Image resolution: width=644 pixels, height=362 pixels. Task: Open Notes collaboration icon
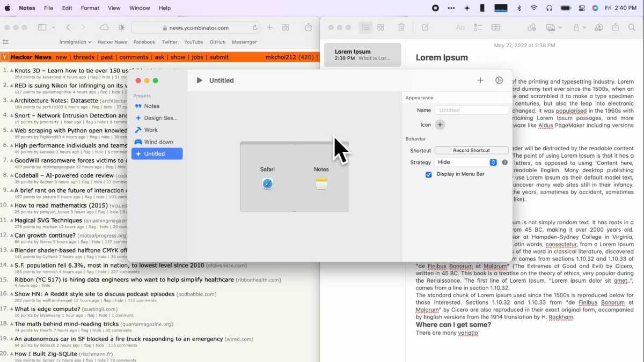(x=599, y=27)
